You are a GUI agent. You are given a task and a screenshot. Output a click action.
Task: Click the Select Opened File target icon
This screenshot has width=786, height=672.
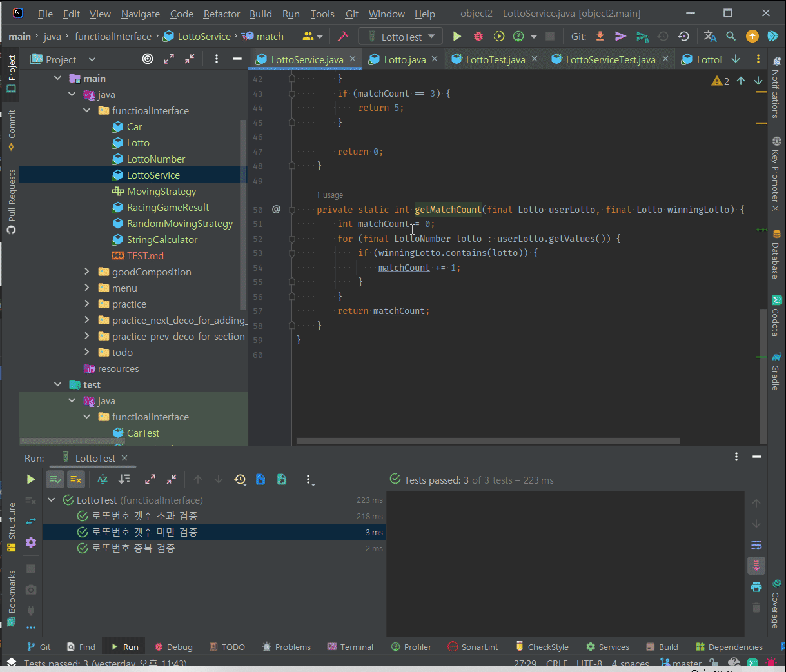pyautogui.click(x=148, y=59)
